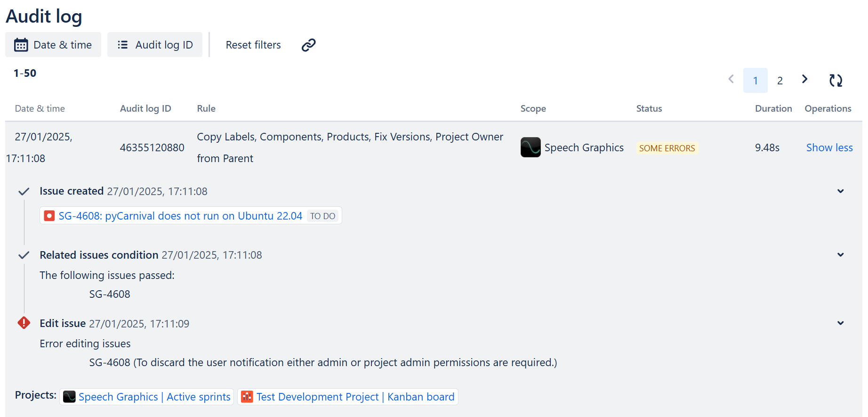Viewport: 868px width, 417px height.
Task: Collapse the Issue created section chevron
Action: pos(841,191)
